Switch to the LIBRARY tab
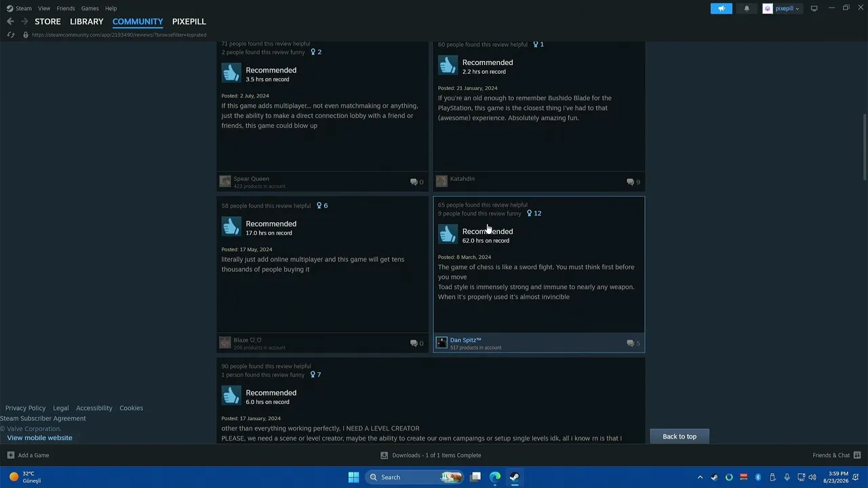Screen dimensions: 868x488 tap(87, 22)
